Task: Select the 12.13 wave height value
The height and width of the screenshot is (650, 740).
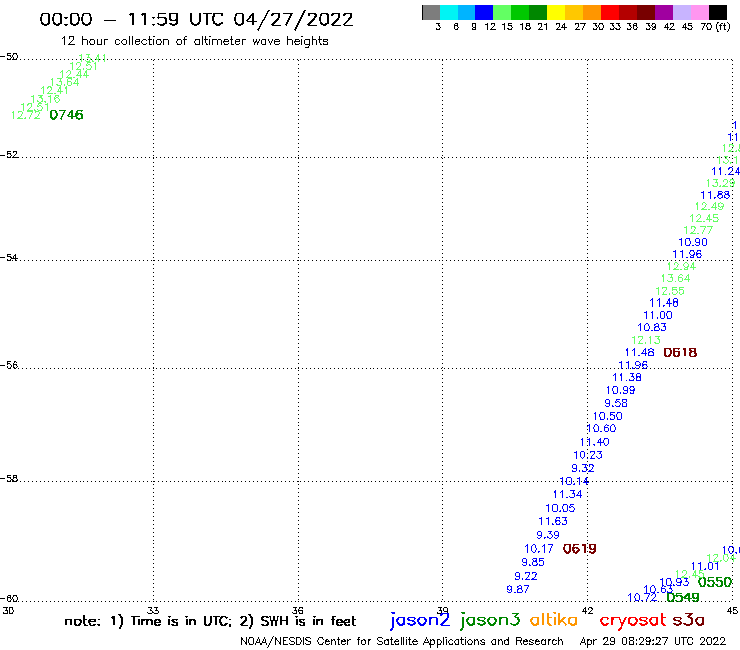Action: [646, 340]
